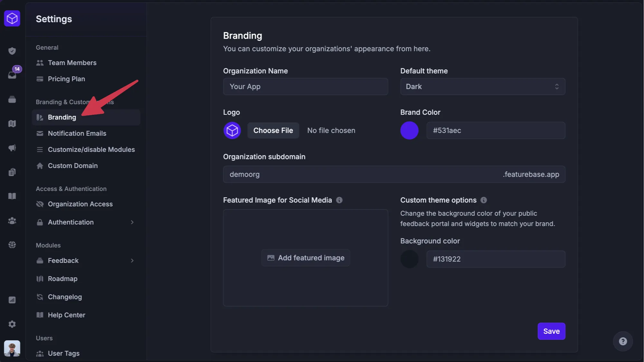
Task: Expand the Feedback module submenu chevron
Action: [132, 261]
